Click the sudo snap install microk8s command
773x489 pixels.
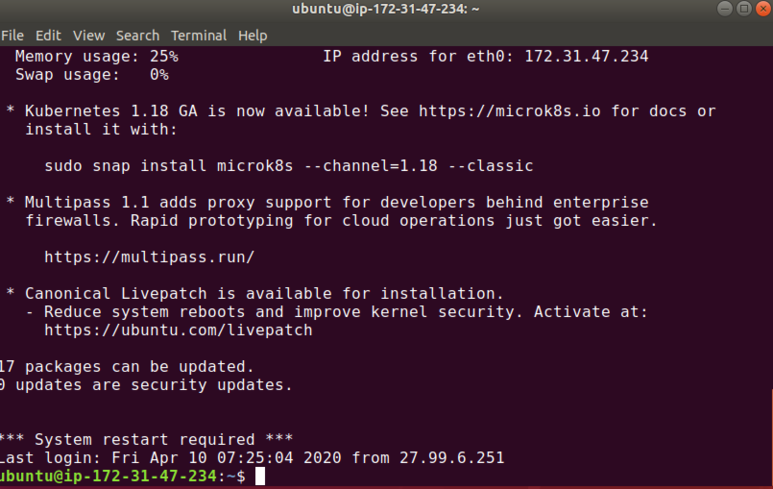[289, 166]
